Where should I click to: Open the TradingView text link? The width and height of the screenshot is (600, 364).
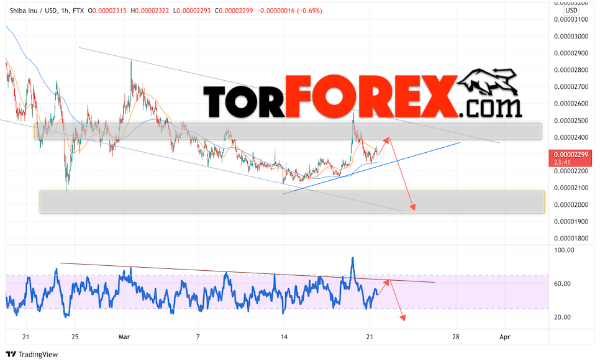(x=39, y=355)
